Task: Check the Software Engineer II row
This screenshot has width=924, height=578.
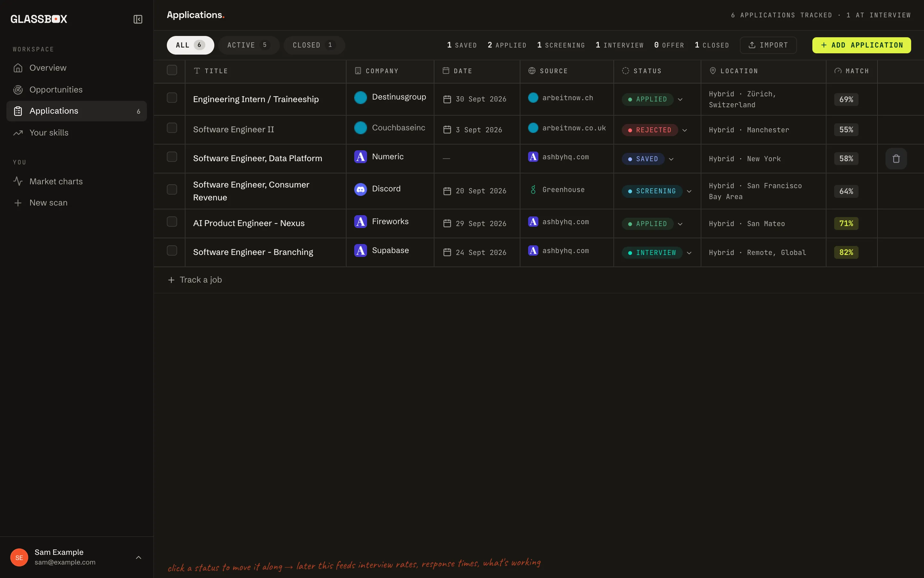Action: coord(172,128)
